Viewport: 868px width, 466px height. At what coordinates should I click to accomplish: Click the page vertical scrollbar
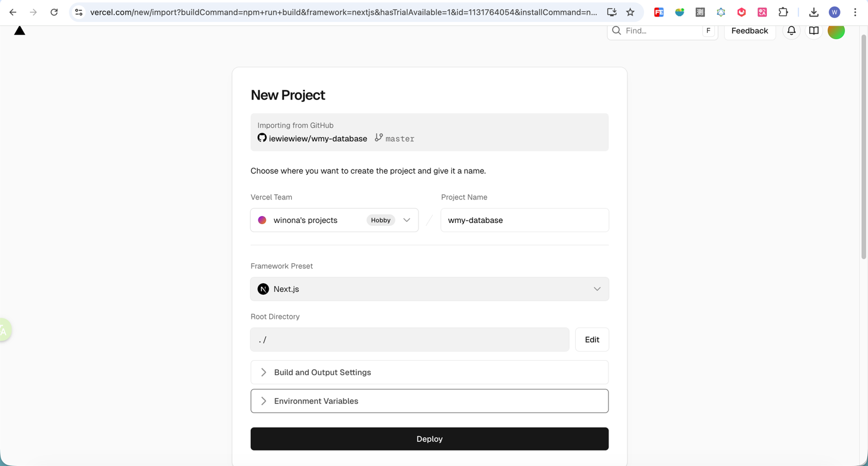[864, 144]
